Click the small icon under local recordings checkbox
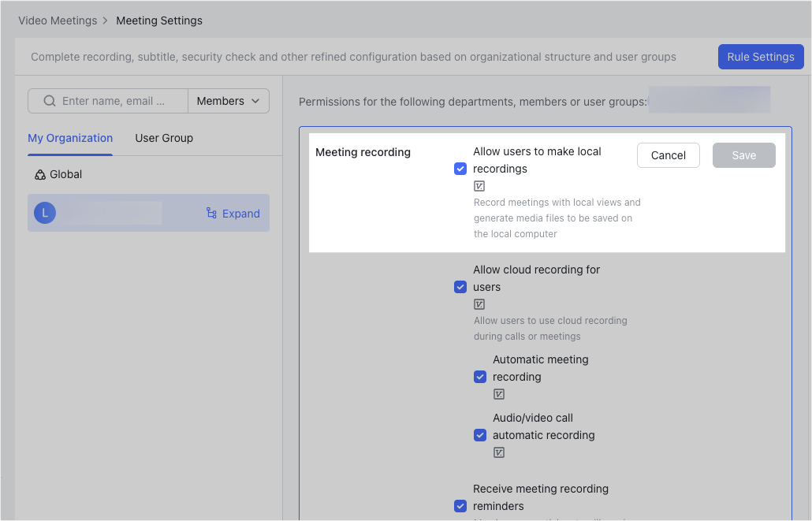The height and width of the screenshot is (521, 812). click(479, 185)
